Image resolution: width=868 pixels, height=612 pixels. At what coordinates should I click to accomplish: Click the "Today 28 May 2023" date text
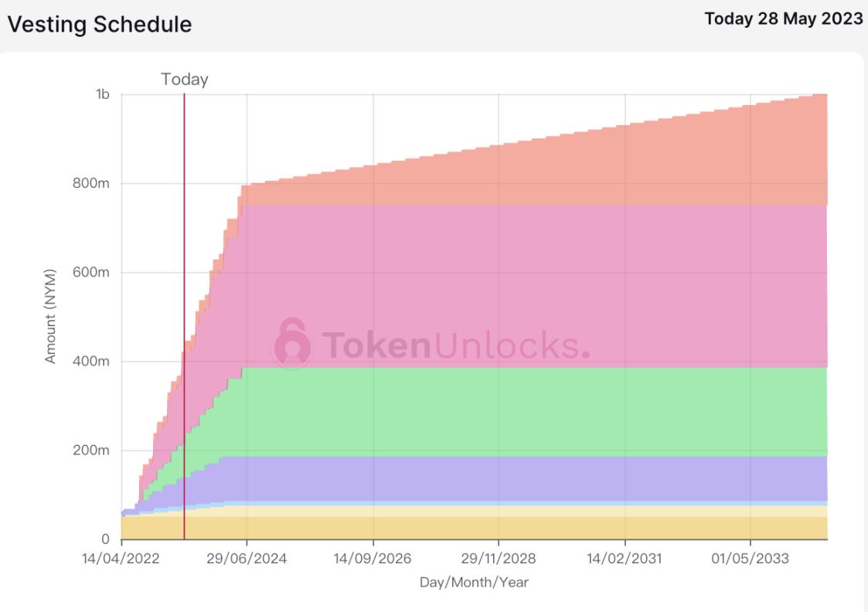point(784,20)
